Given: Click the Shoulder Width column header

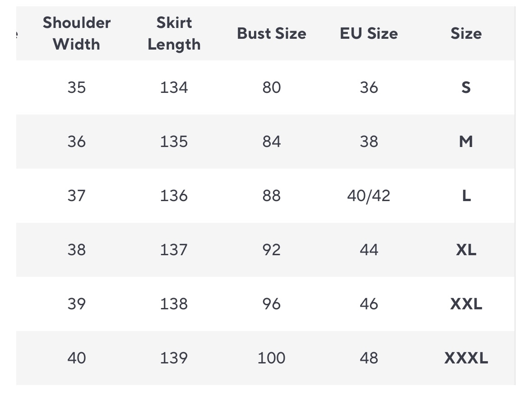Looking at the screenshot, I should click(76, 33).
